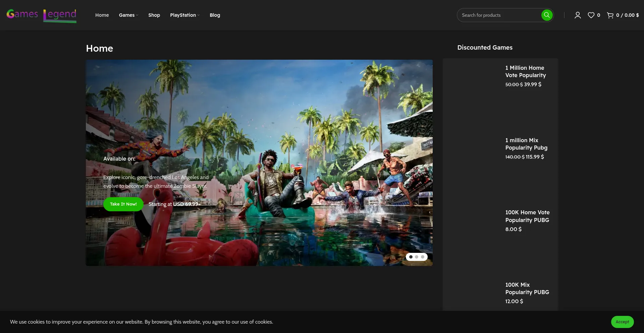Open 1 Million Home Vote Popularity product
644x333 pixels.
526,71
